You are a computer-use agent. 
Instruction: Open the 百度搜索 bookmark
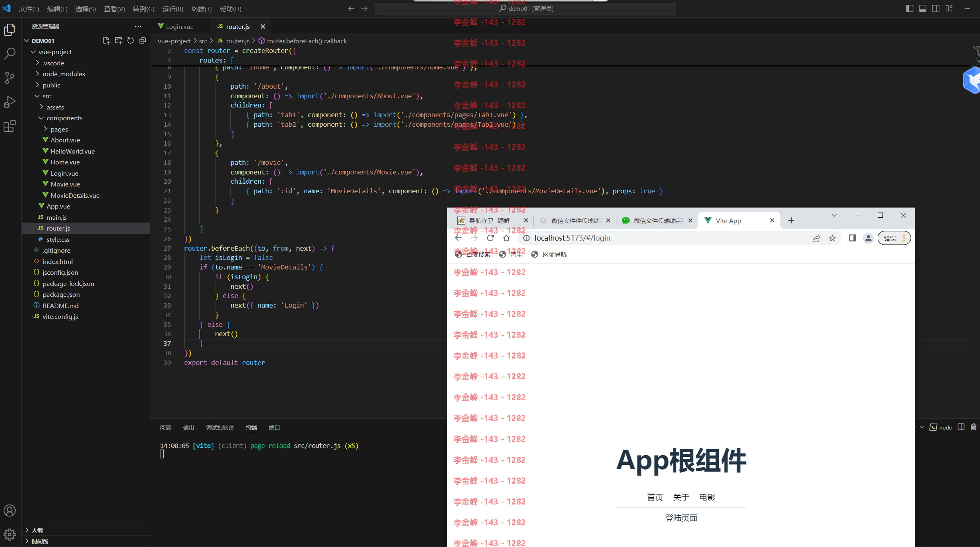point(473,254)
